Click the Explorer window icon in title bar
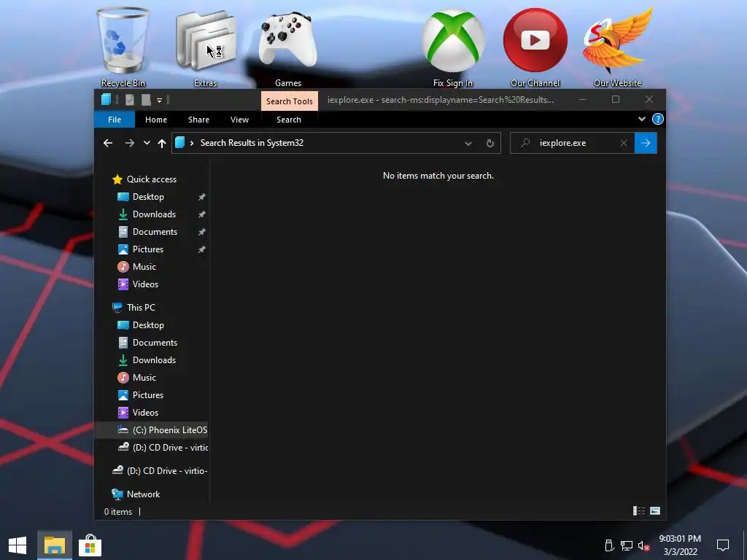This screenshot has width=747, height=560. [107, 99]
